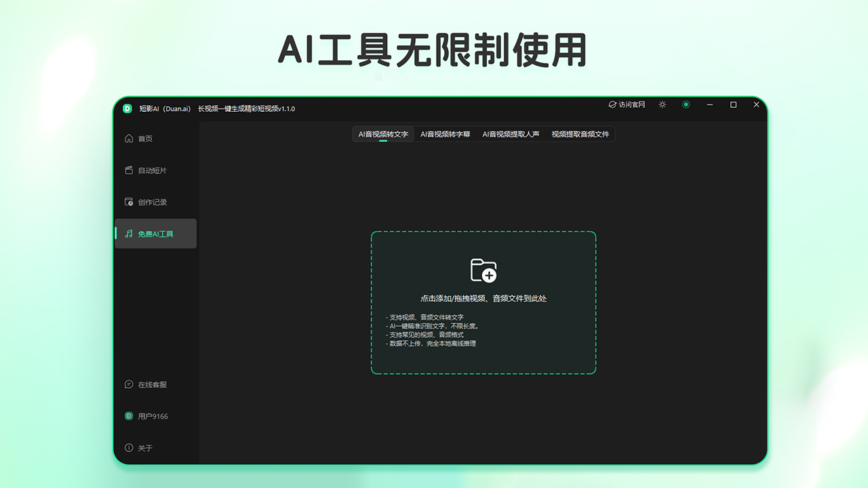Click the green status circle in title bar
Screen dimensions: 868x488
click(686, 105)
